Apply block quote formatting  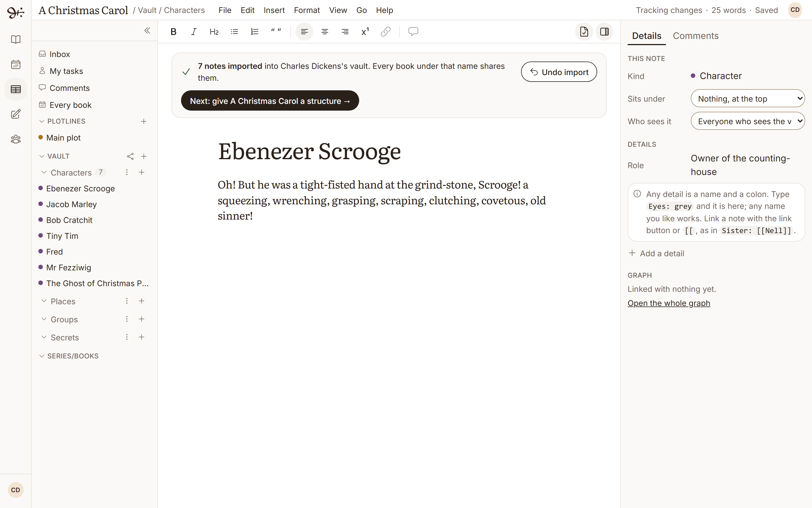tap(276, 32)
